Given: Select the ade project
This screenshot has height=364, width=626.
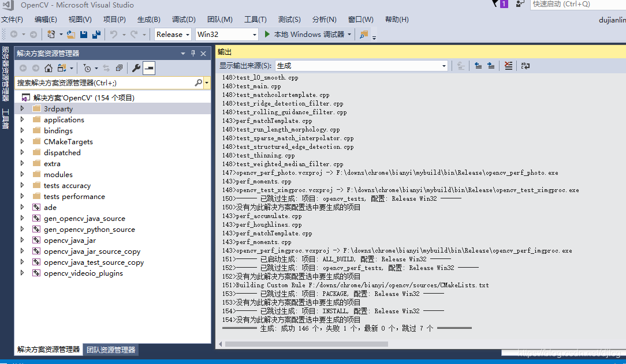Looking at the screenshot, I should (50, 207).
